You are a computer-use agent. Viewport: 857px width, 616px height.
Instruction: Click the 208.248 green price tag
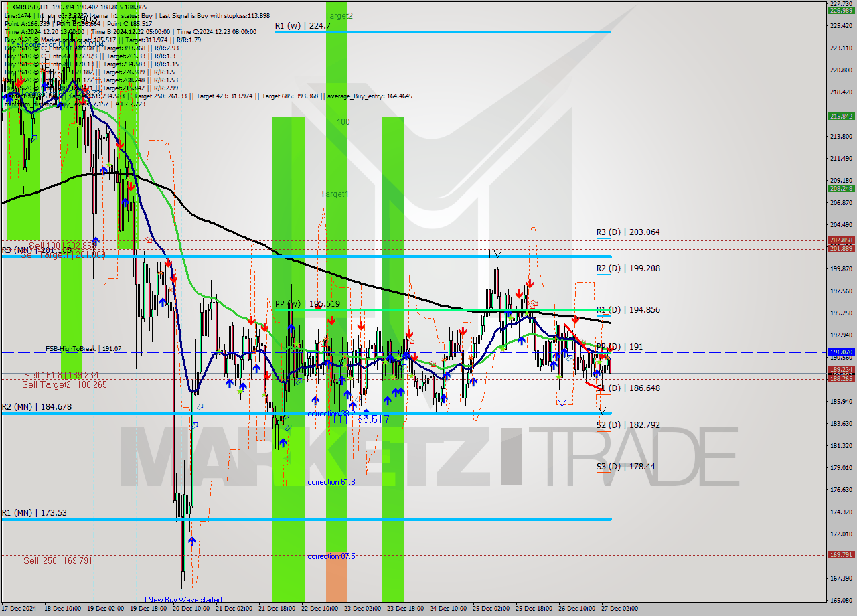pyautogui.click(x=841, y=188)
